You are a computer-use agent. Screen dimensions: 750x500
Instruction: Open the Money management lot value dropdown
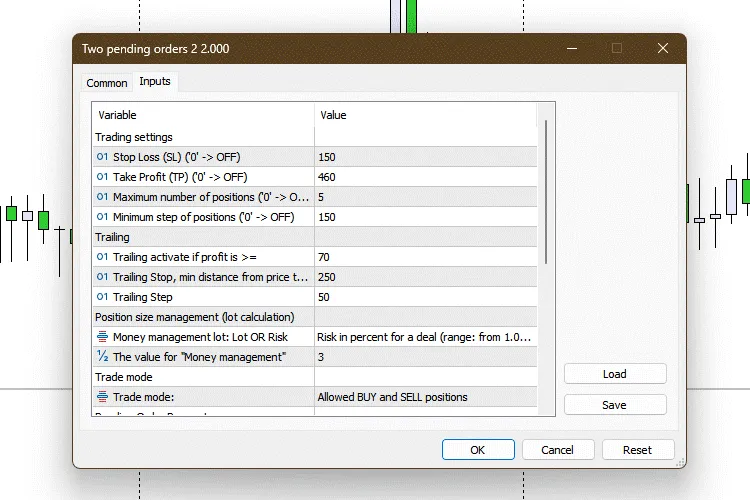point(425,337)
